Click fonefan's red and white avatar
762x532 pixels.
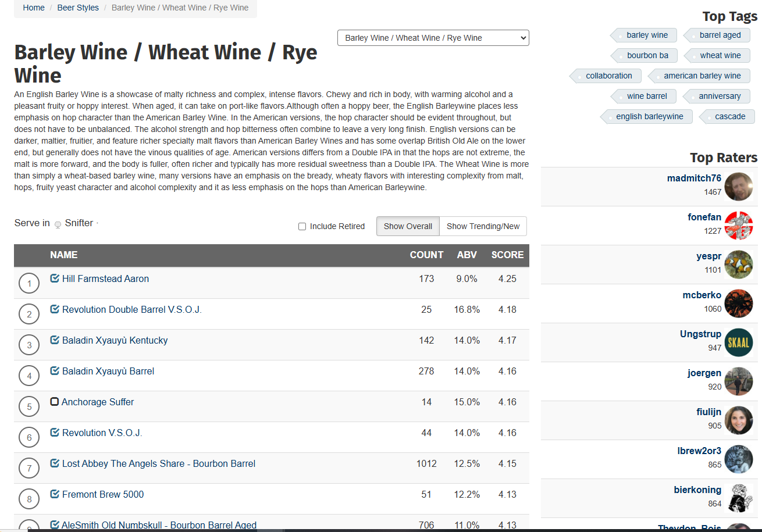click(739, 225)
